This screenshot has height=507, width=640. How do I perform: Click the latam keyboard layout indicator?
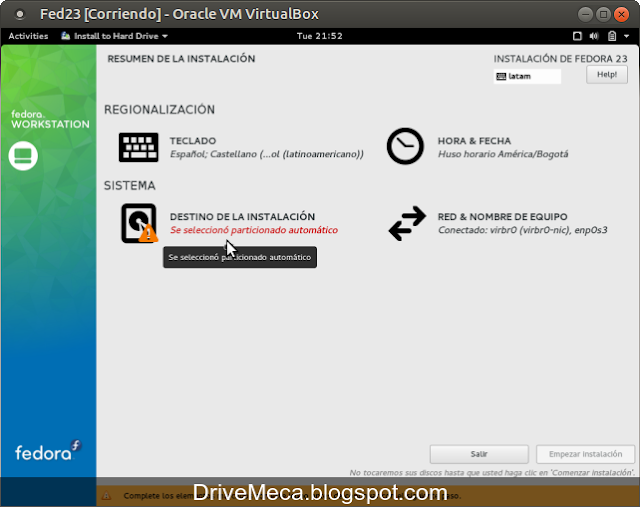tap(527, 76)
